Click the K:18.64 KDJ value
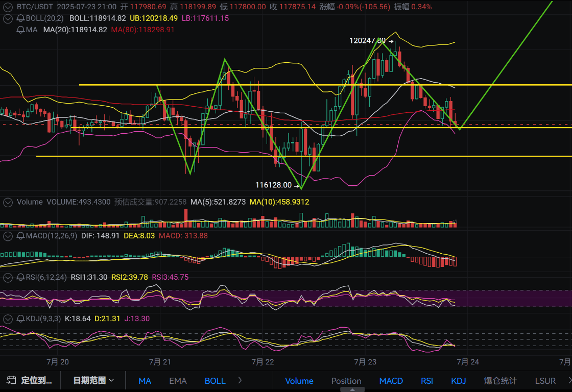The height and width of the screenshot is (392, 572). 78,318
